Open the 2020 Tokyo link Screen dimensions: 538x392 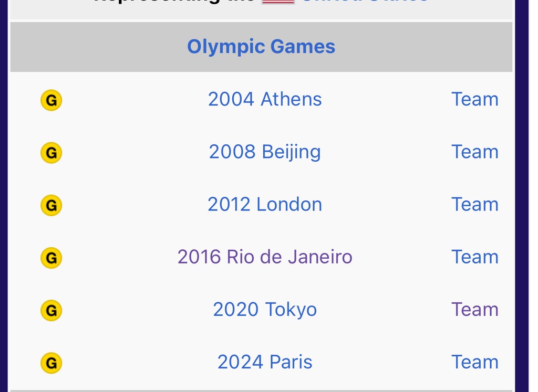[265, 309]
